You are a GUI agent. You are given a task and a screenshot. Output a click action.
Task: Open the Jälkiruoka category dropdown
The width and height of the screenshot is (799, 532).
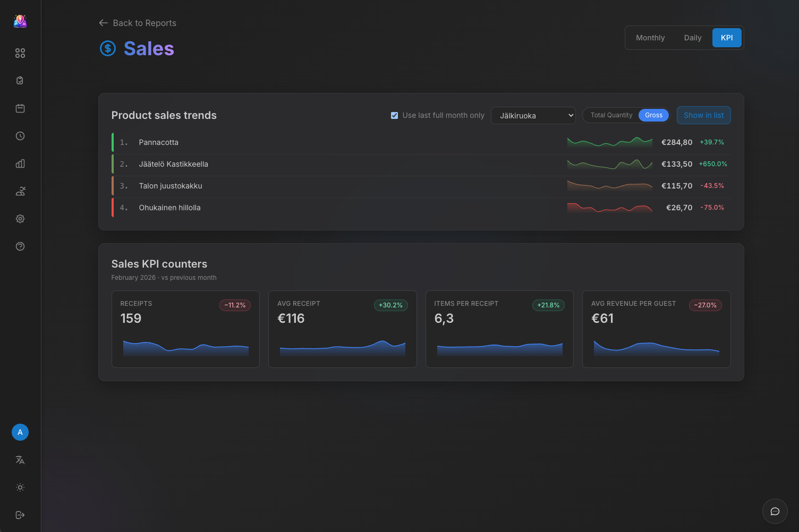point(533,115)
